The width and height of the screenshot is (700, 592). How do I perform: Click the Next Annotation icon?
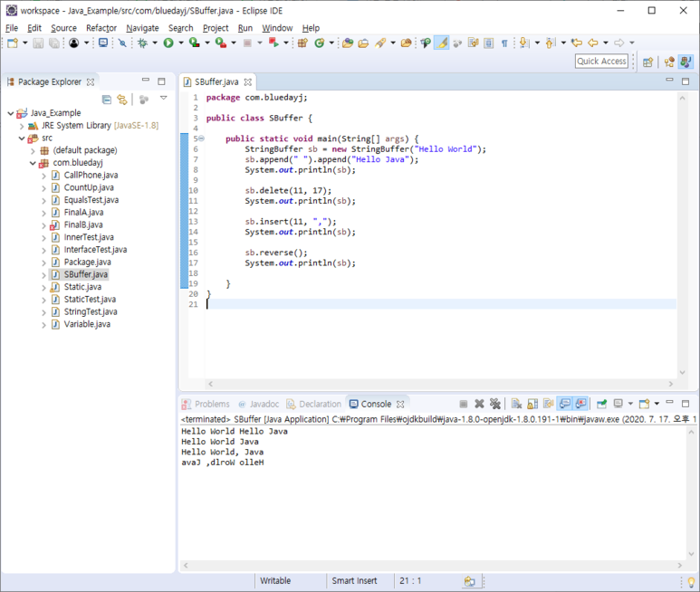pyautogui.click(x=524, y=43)
